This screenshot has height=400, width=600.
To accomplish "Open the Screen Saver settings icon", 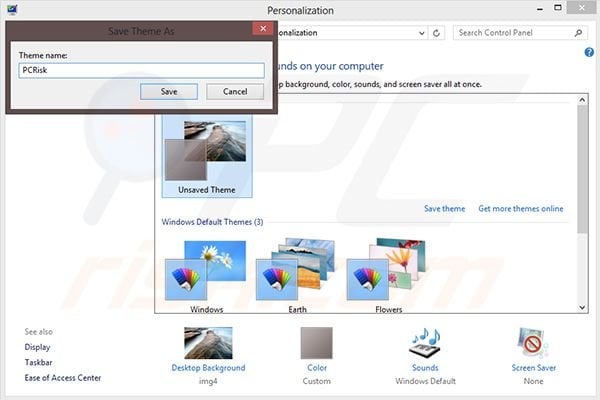I will click(x=533, y=343).
